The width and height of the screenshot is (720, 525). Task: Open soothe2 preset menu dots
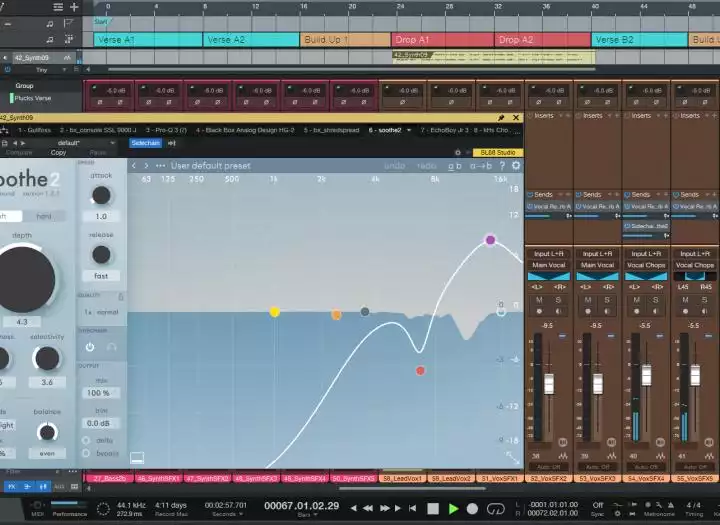click(160, 166)
